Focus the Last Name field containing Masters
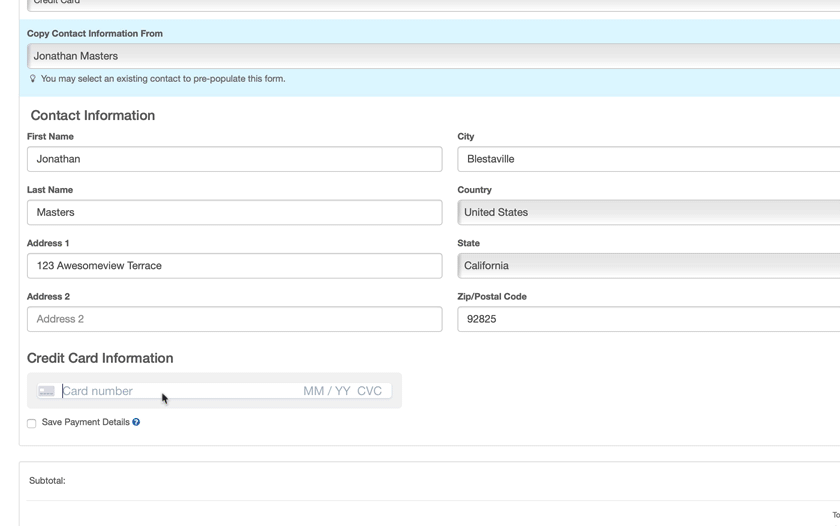 point(234,212)
